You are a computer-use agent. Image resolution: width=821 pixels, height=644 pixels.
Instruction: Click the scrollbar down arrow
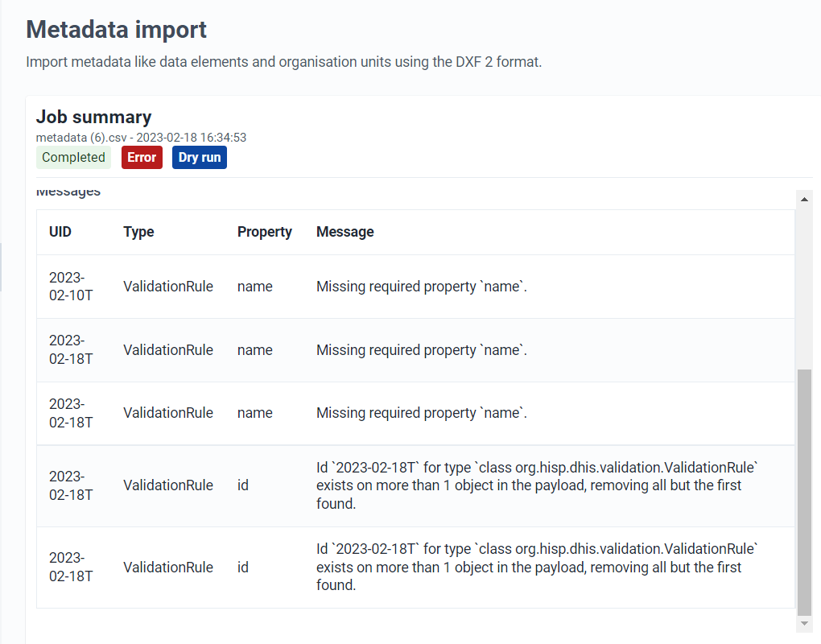804,624
